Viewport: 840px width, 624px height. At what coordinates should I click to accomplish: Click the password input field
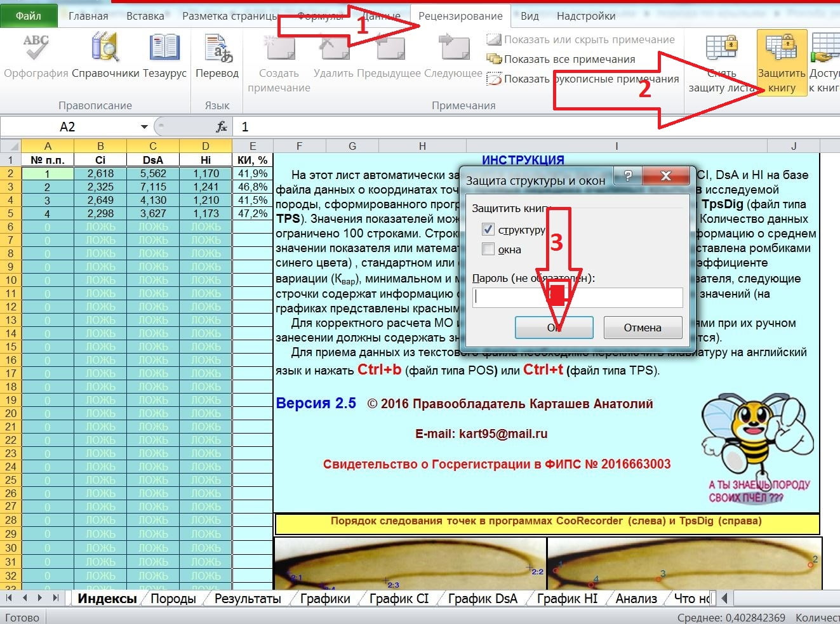[577, 297]
